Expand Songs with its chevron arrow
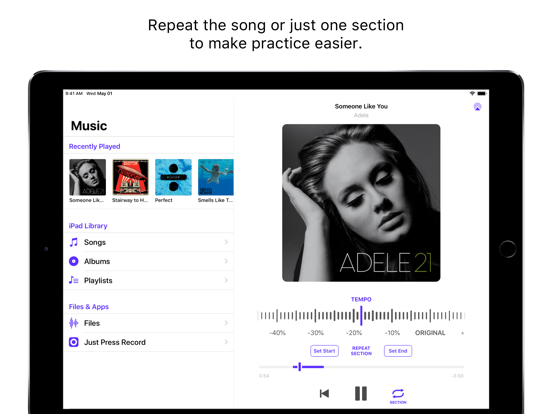Viewport: 552px width, 414px height. coord(226,242)
